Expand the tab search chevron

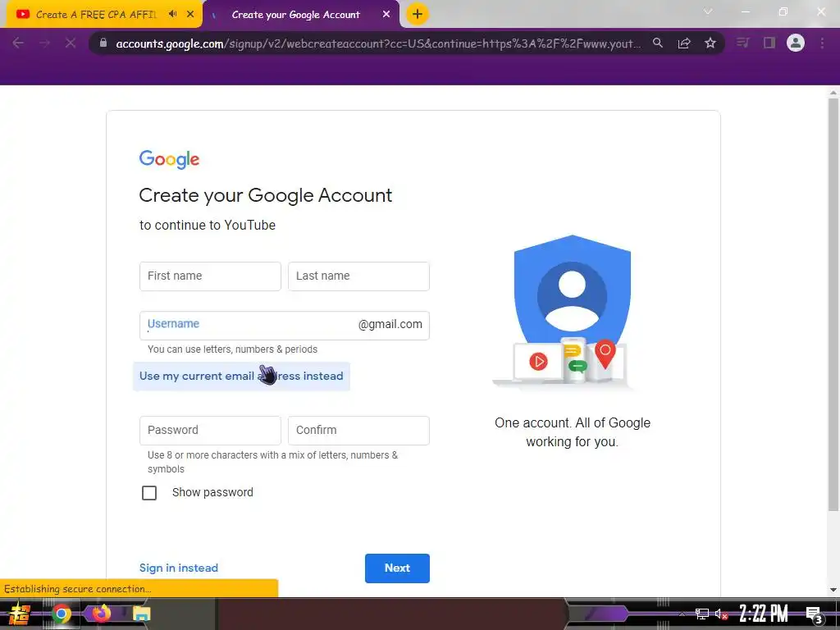(708, 11)
